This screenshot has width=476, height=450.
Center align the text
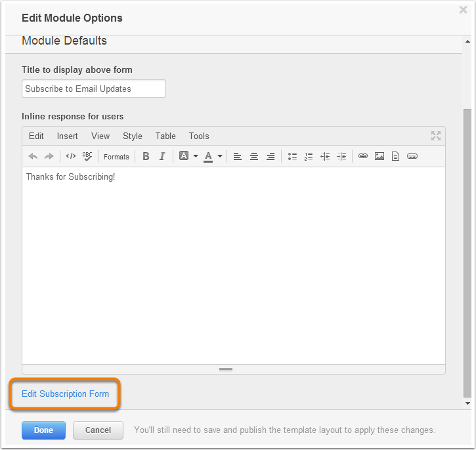pos(254,157)
